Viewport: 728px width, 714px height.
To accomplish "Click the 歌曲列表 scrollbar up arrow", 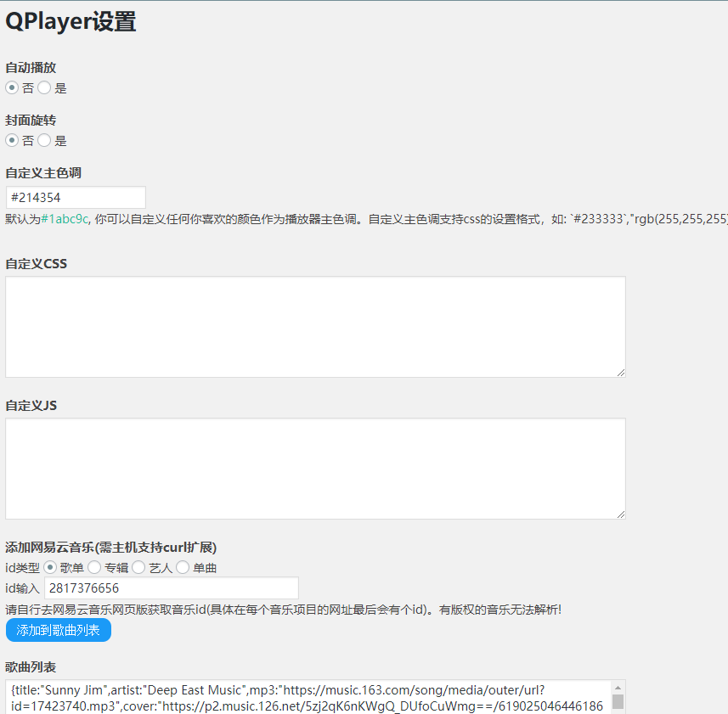I will (x=618, y=688).
